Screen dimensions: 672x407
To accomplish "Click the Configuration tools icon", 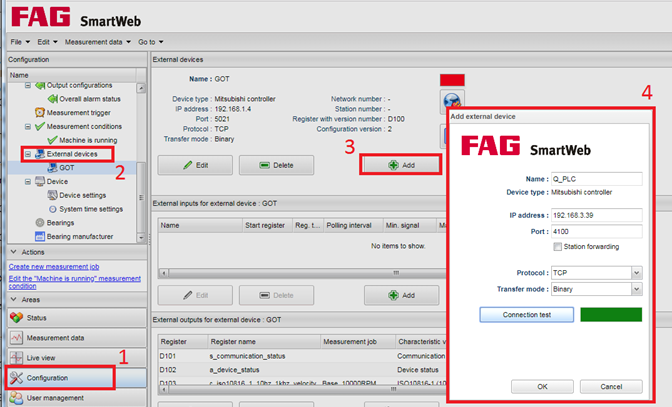I will point(16,378).
